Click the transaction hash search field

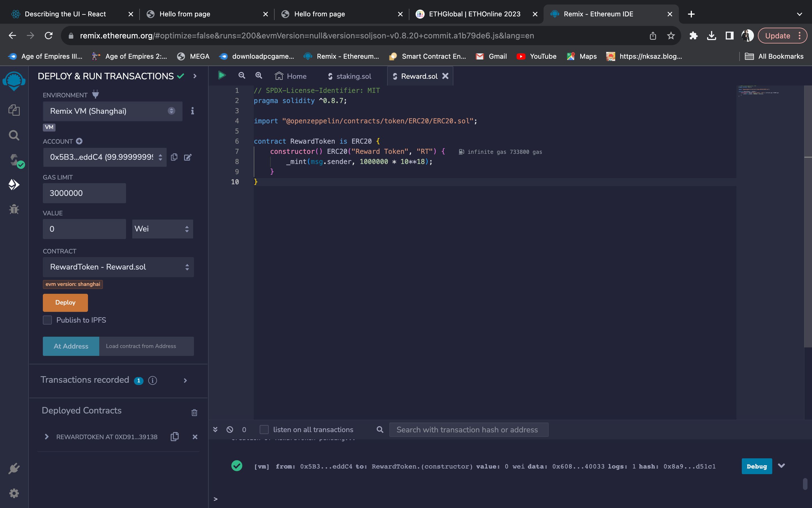click(469, 429)
